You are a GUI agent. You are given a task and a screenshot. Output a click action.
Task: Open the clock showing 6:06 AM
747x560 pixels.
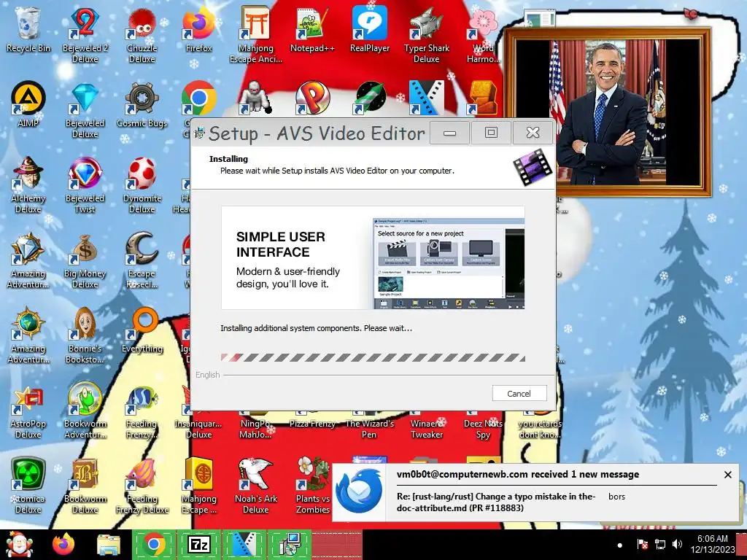click(713, 544)
